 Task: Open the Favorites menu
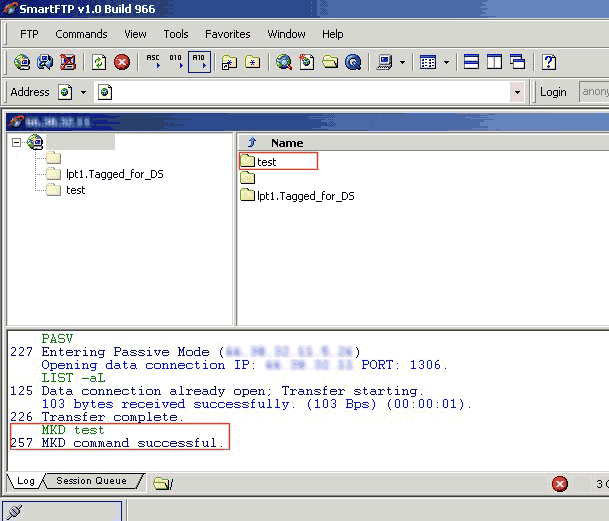click(x=228, y=34)
